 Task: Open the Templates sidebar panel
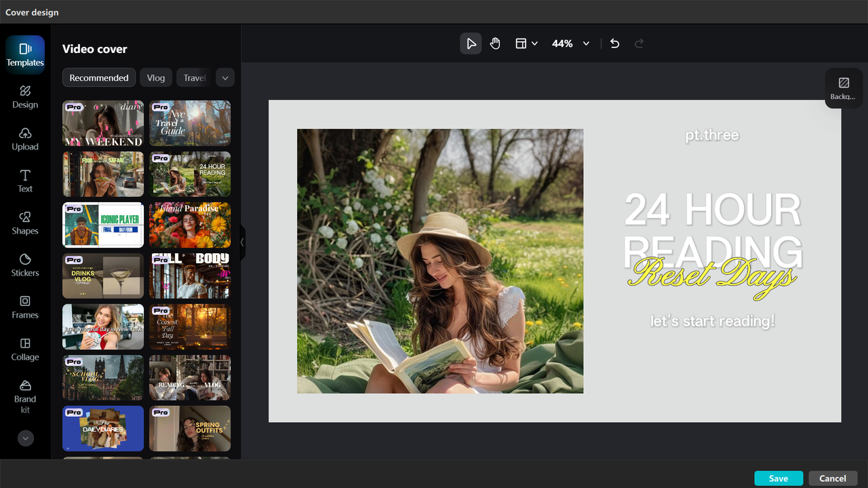click(25, 55)
